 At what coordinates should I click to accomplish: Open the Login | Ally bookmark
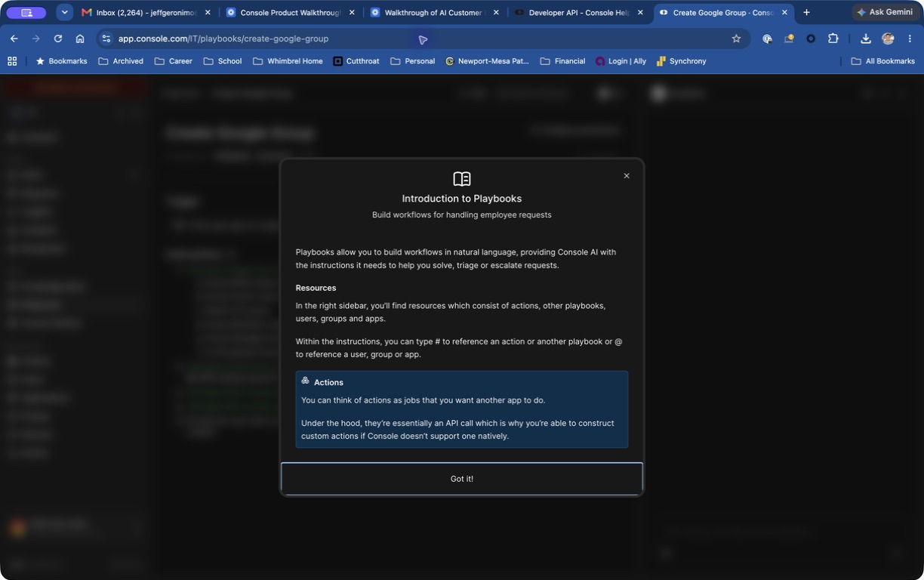(621, 61)
